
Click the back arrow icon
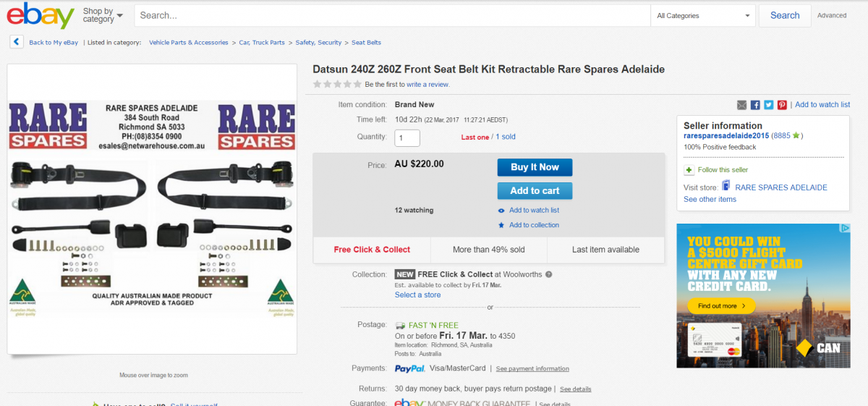16,42
